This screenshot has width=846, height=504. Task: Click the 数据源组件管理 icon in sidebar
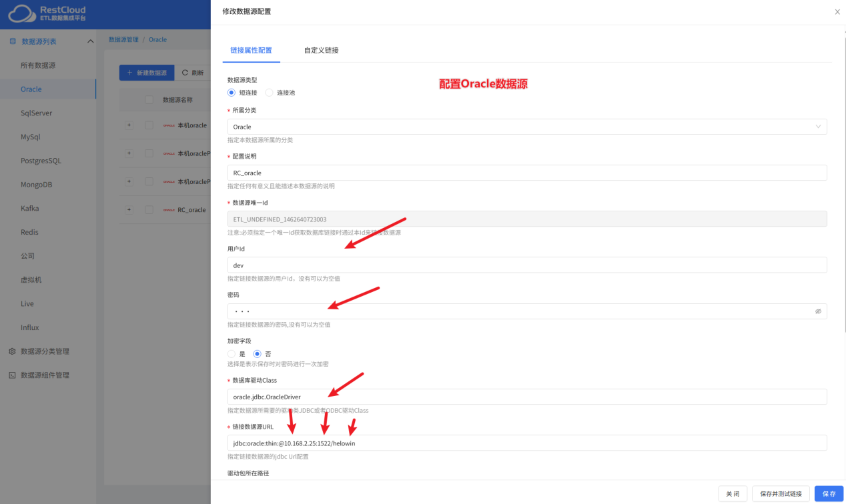[12, 375]
